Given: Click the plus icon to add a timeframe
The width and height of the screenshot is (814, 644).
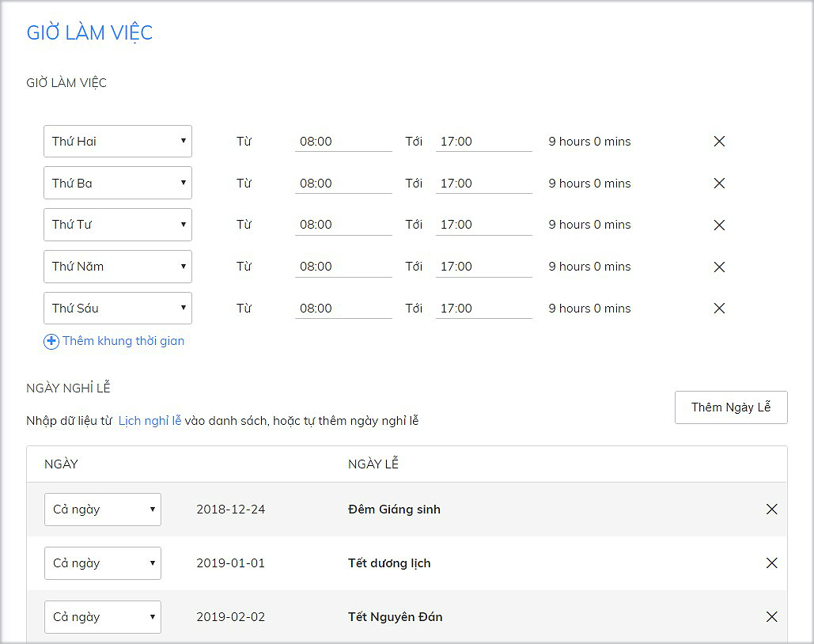Looking at the screenshot, I should 51,341.
